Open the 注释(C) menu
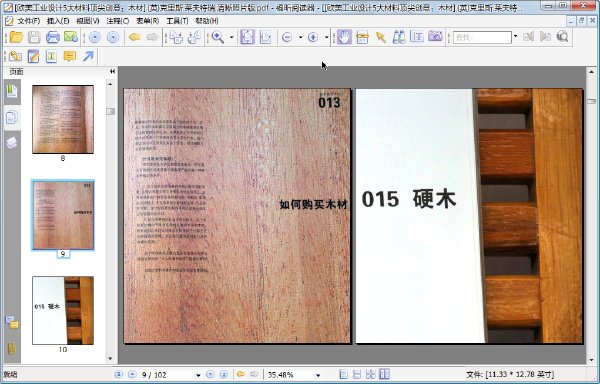Viewport: 600px width, 384px height. coord(117,21)
